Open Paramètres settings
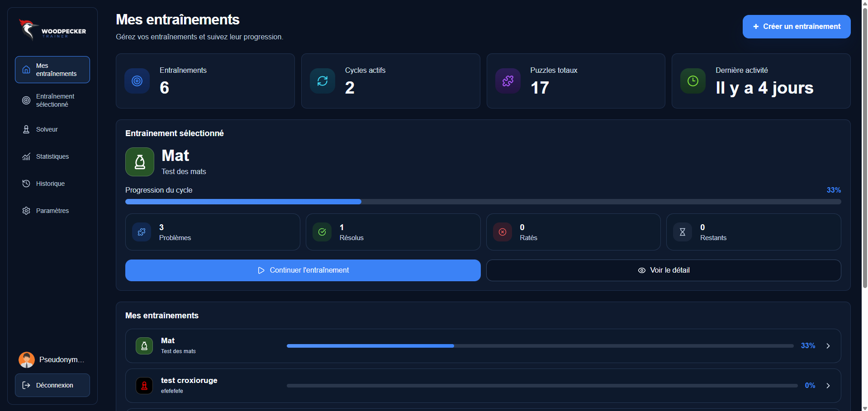This screenshot has height=411, width=868. tap(52, 211)
